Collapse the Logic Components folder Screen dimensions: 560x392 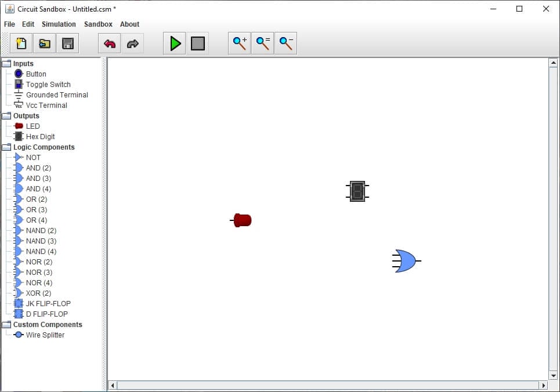click(6, 147)
